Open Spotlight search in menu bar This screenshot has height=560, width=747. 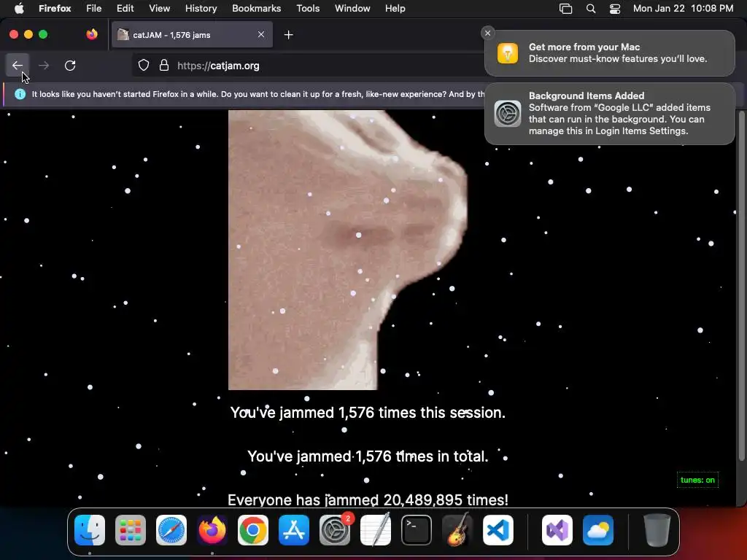click(x=591, y=9)
